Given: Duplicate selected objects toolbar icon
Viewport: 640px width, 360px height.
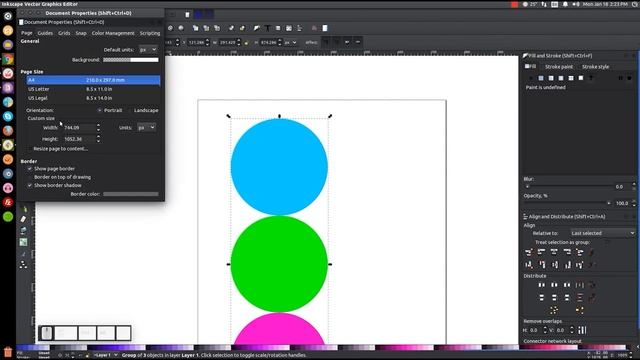Looking at the screenshot, I should click(196, 28).
